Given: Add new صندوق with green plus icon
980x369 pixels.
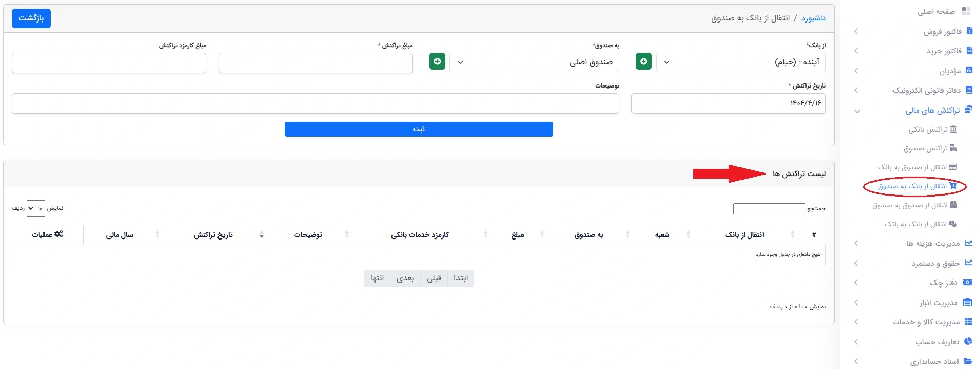Looking at the screenshot, I should pyautogui.click(x=437, y=61).
